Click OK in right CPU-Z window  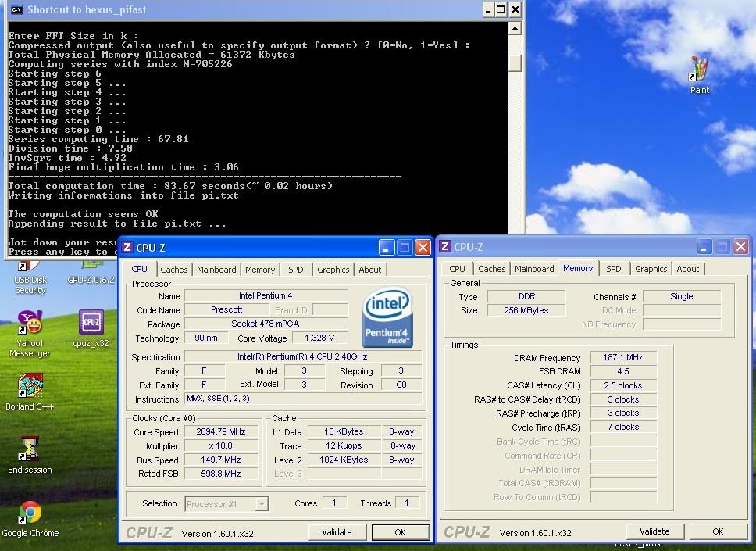(718, 531)
